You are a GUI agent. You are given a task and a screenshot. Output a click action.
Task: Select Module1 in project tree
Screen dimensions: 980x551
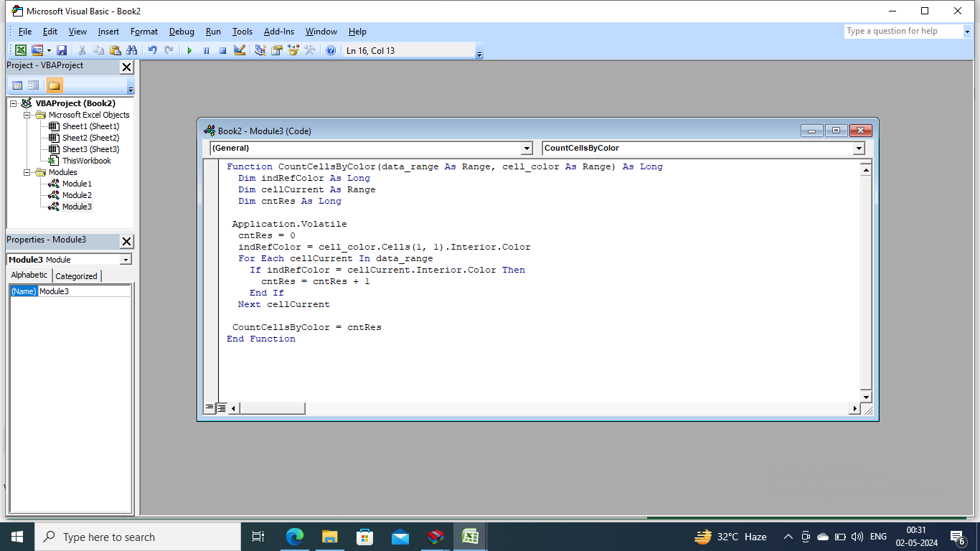pyautogui.click(x=77, y=184)
